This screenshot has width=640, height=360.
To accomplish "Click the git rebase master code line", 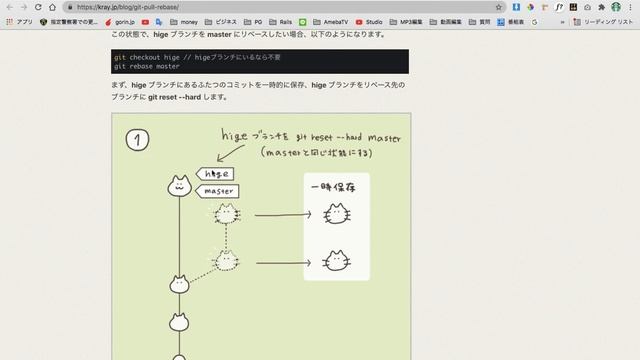I will pos(147,66).
